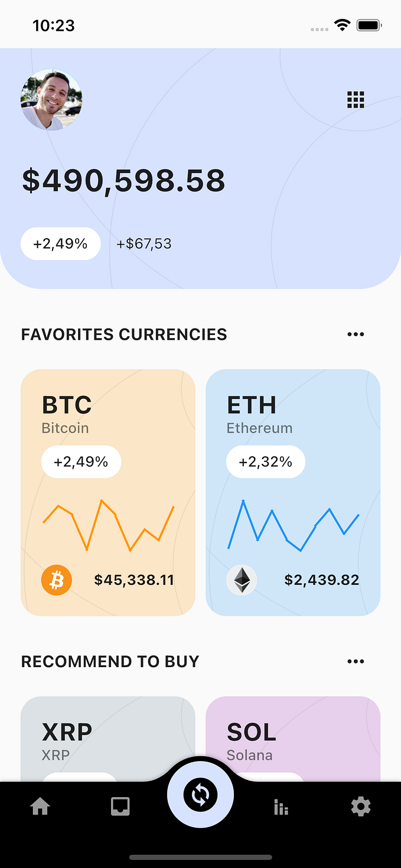Open the Stats chart icon in navigation
Screen dimensions: 401x868
click(x=281, y=805)
